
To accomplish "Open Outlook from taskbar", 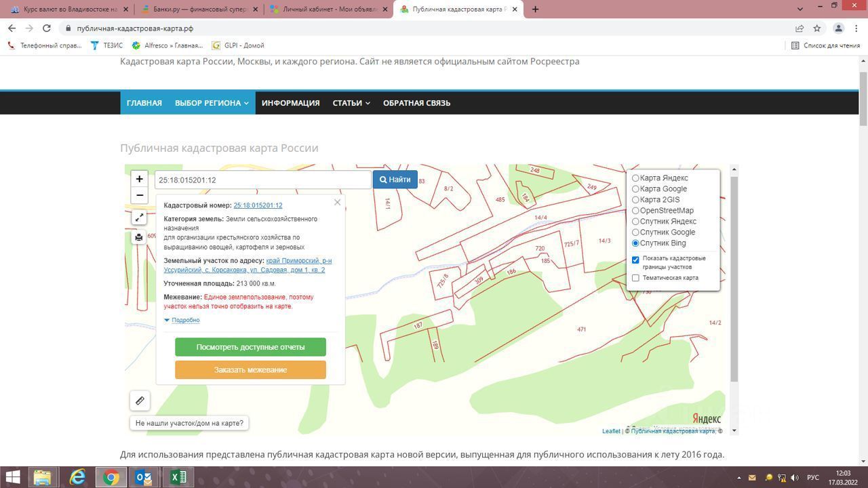I will (144, 477).
